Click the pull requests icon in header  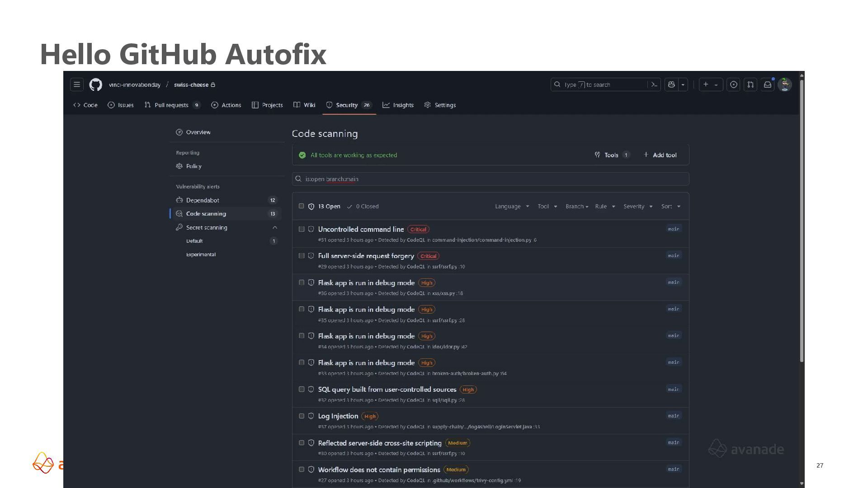point(750,84)
